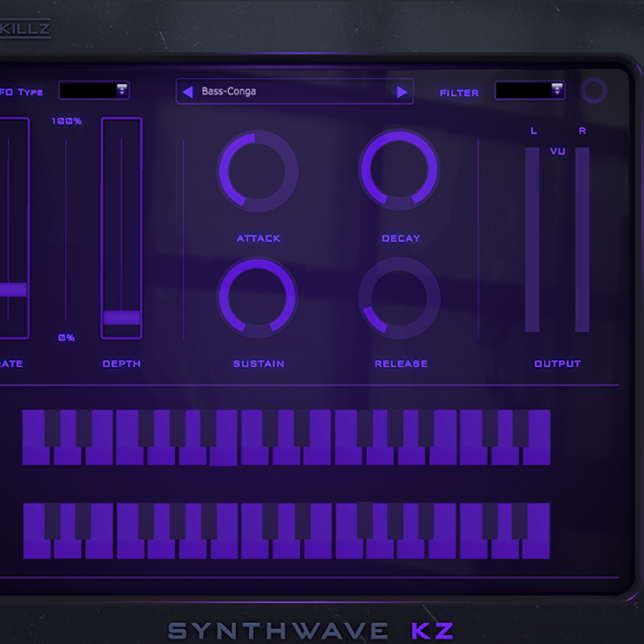644x644 pixels.
Task: Click the next preset right arrow
Action: pos(401,92)
